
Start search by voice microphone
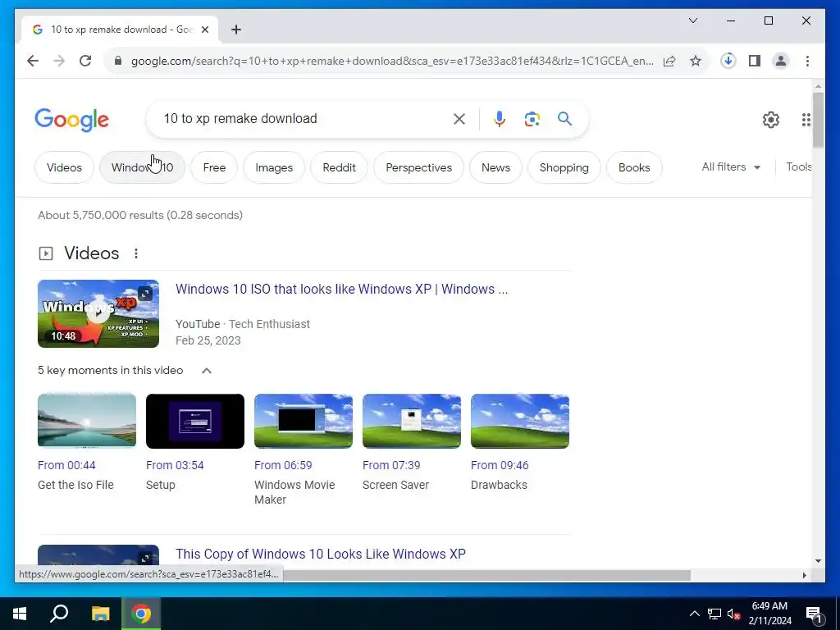click(500, 119)
